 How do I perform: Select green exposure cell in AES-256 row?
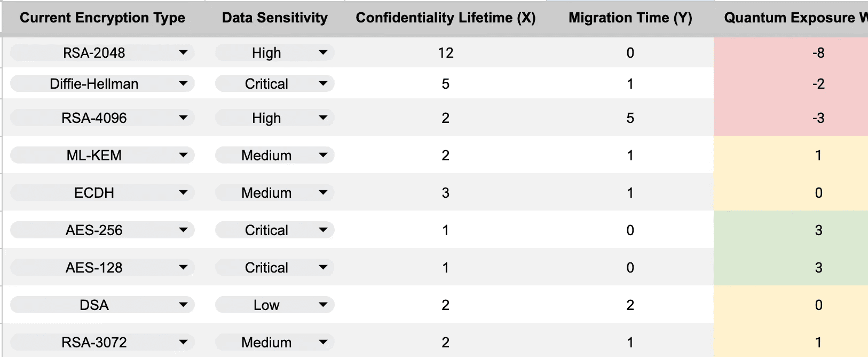click(791, 230)
